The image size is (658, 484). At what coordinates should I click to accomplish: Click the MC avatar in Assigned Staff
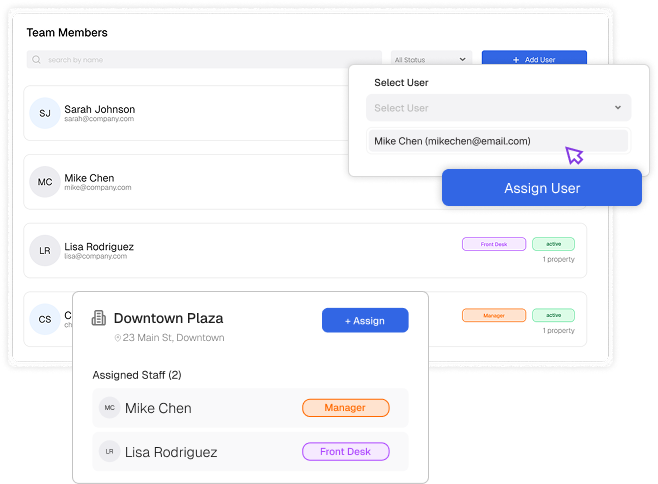point(109,408)
